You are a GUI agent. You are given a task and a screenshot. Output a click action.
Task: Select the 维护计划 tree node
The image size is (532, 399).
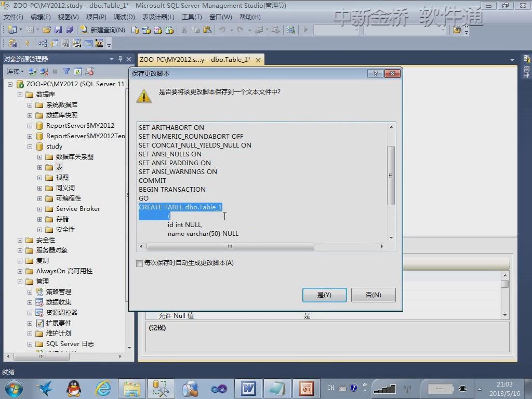(58, 333)
